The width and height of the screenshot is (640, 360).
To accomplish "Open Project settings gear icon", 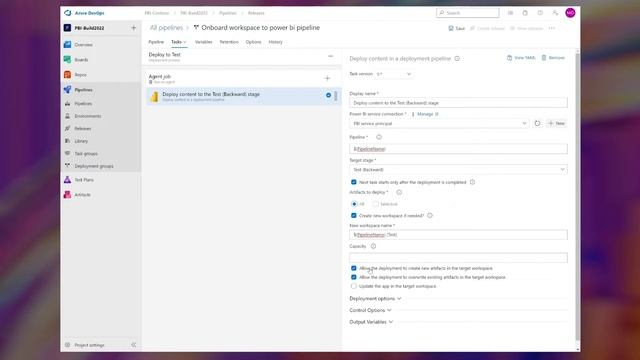I will [68, 345].
